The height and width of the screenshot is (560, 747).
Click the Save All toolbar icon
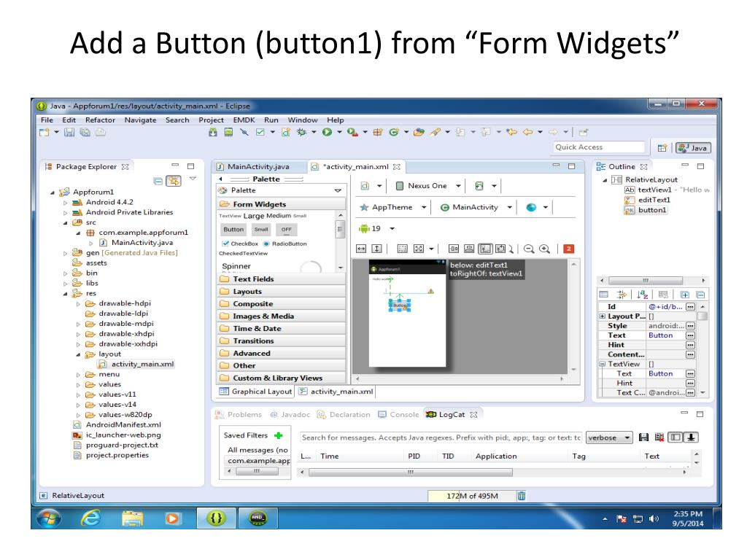[x=85, y=133]
